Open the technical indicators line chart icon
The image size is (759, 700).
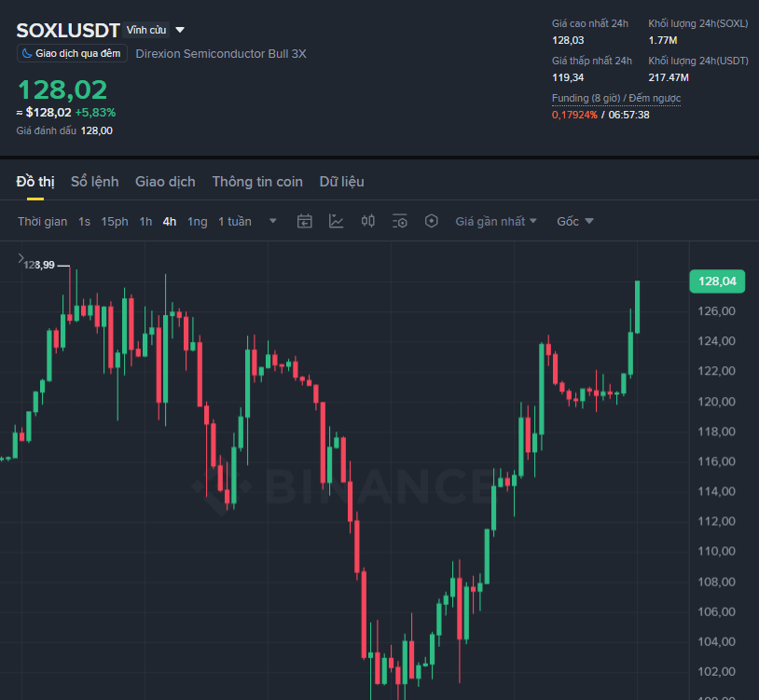pos(336,221)
